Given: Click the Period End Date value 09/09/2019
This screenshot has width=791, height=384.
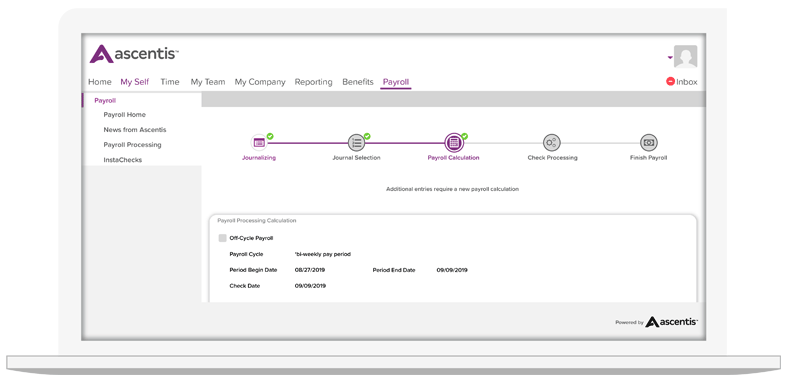Looking at the screenshot, I should tap(452, 270).
